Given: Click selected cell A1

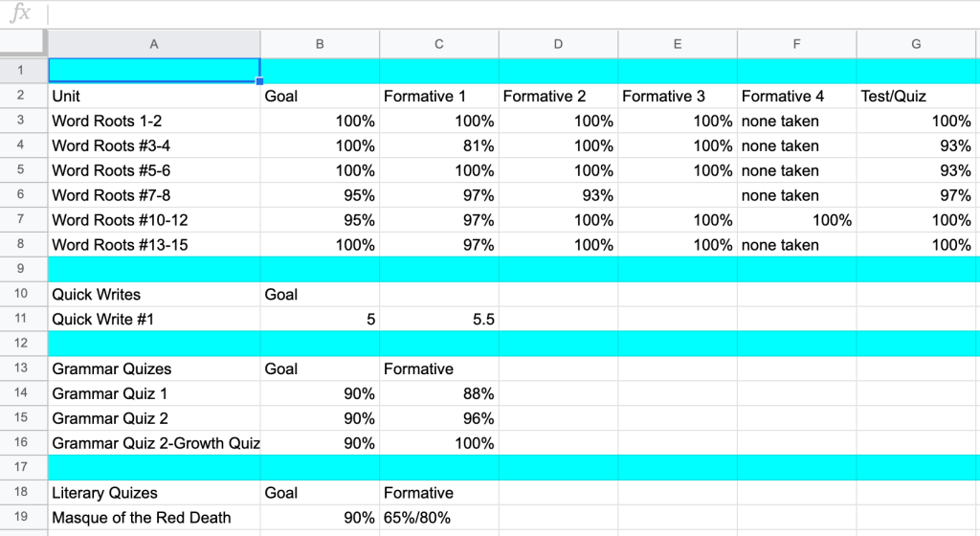Looking at the screenshot, I should coord(154,71).
